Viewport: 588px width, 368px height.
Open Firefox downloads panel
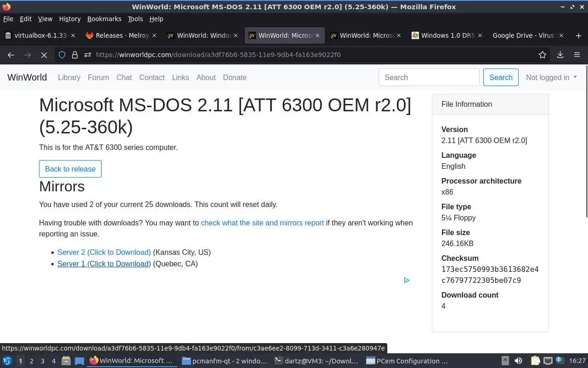560,55
